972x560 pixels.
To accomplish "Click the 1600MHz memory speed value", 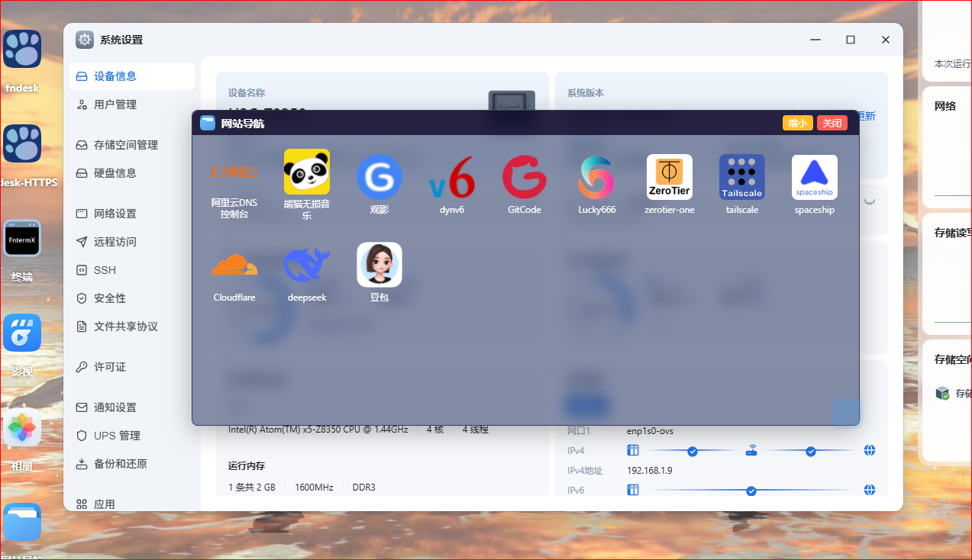I will pos(314,488).
